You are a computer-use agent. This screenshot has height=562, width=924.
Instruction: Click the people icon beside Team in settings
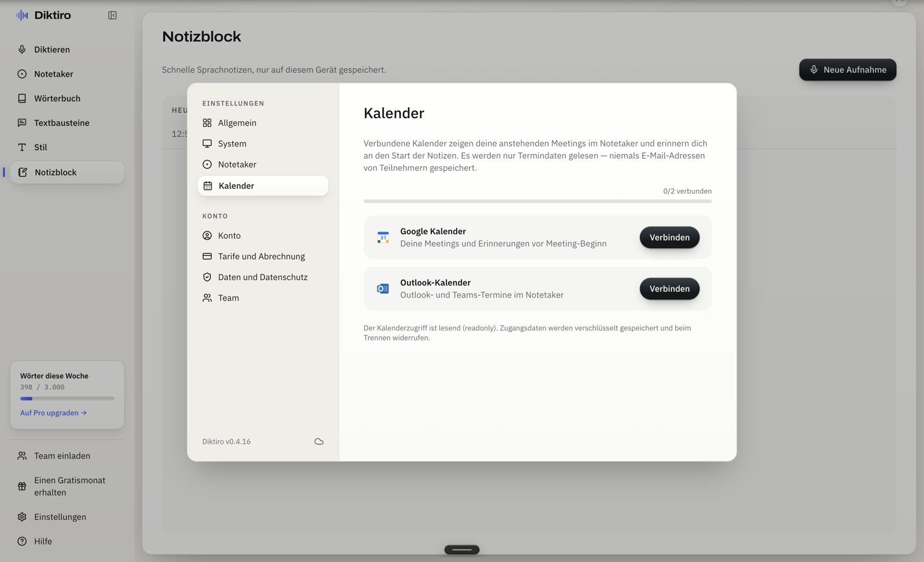(207, 298)
